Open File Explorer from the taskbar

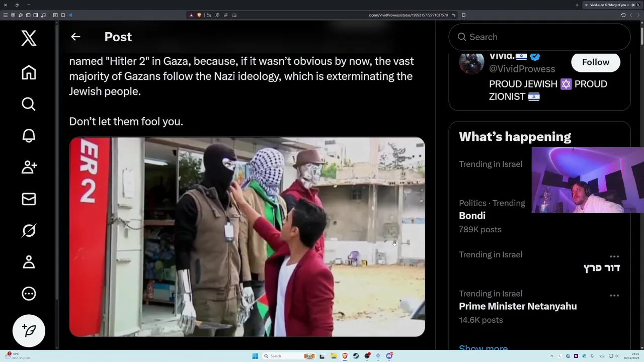click(334, 356)
